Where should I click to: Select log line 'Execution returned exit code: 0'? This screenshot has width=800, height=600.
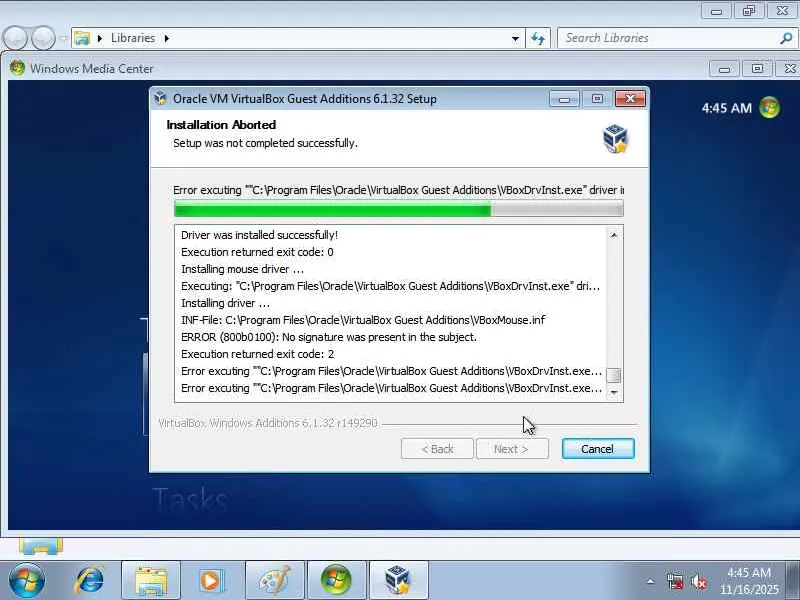coord(257,252)
